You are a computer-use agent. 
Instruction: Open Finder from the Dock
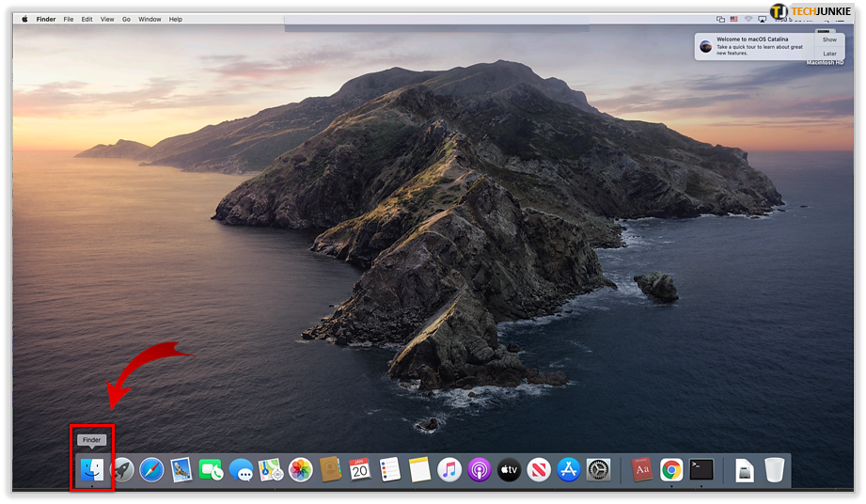click(x=92, y=470)
